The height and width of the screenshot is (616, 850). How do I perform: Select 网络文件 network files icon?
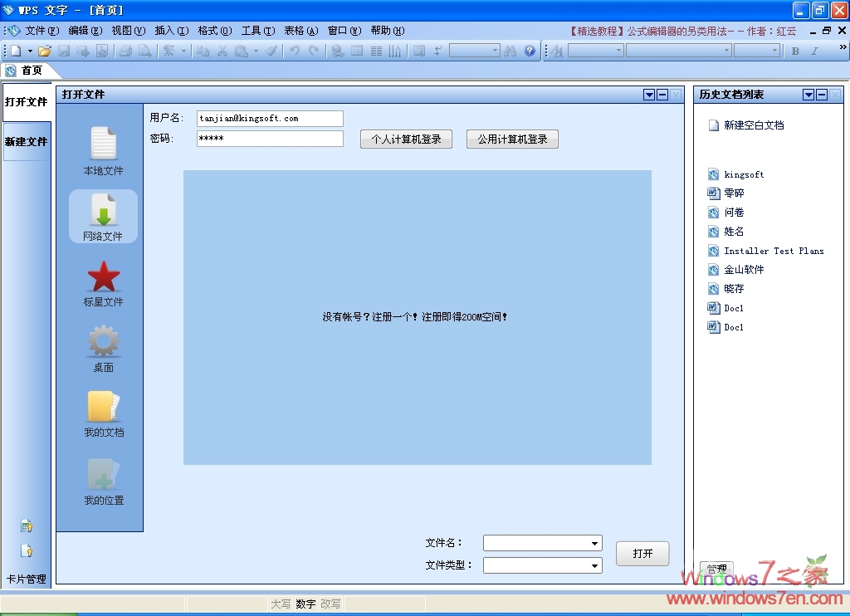[103, 217]
